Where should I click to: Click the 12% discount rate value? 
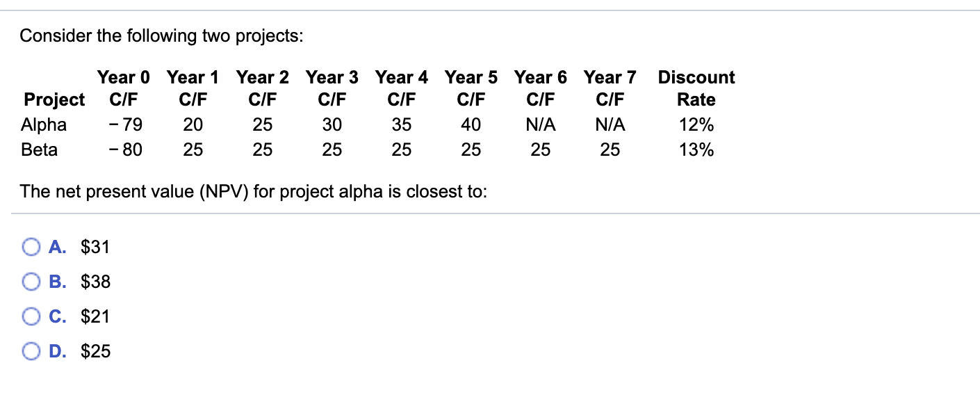695,124
